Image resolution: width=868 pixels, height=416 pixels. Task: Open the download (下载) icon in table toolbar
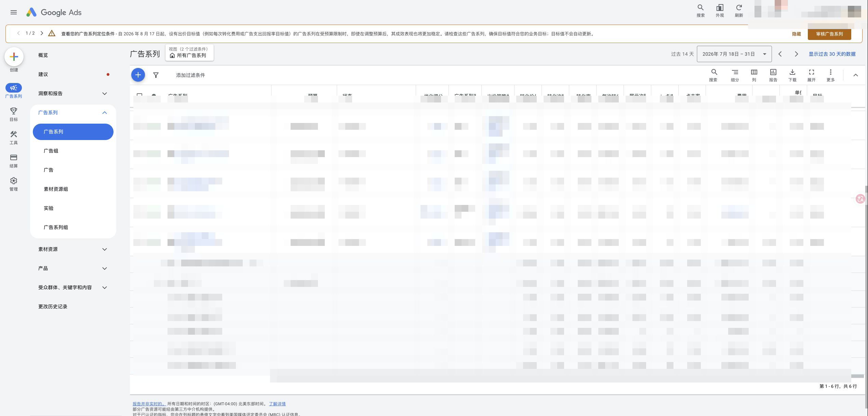tap(792, 75)
